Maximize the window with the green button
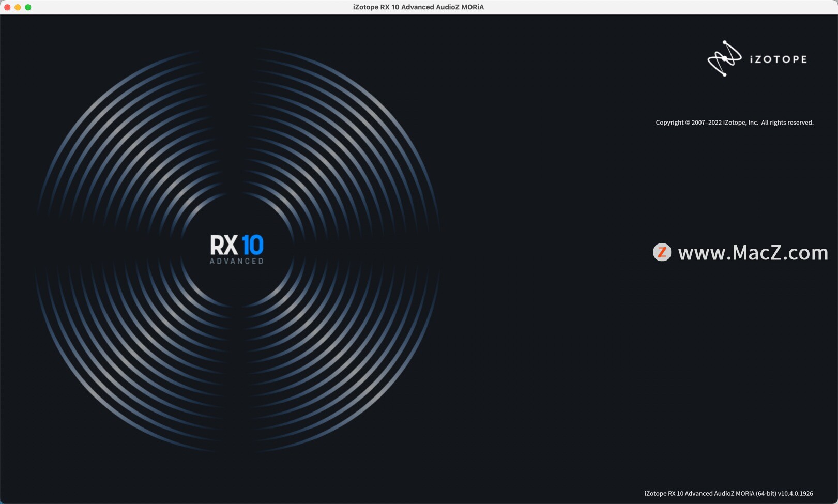The height and width of the screenshot is (504, 838). (x=28, y=7)
